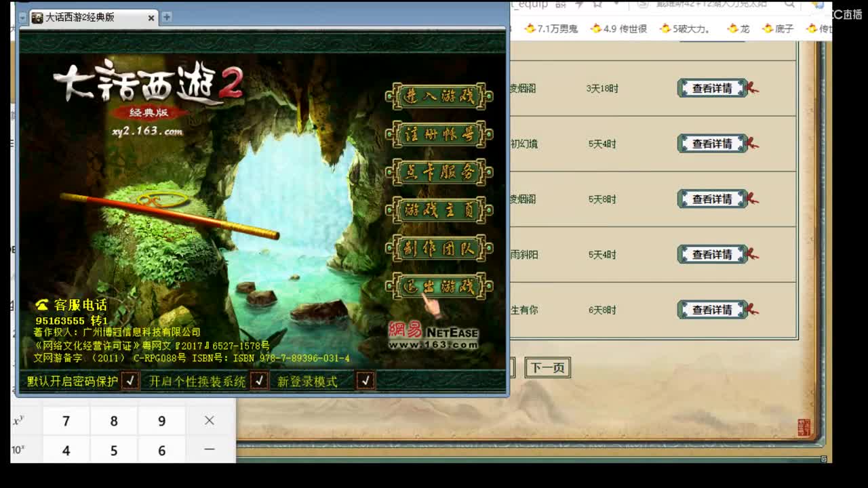
Task: Click 查看详情 for the 初幻境 row
Action: coord(712,144)
